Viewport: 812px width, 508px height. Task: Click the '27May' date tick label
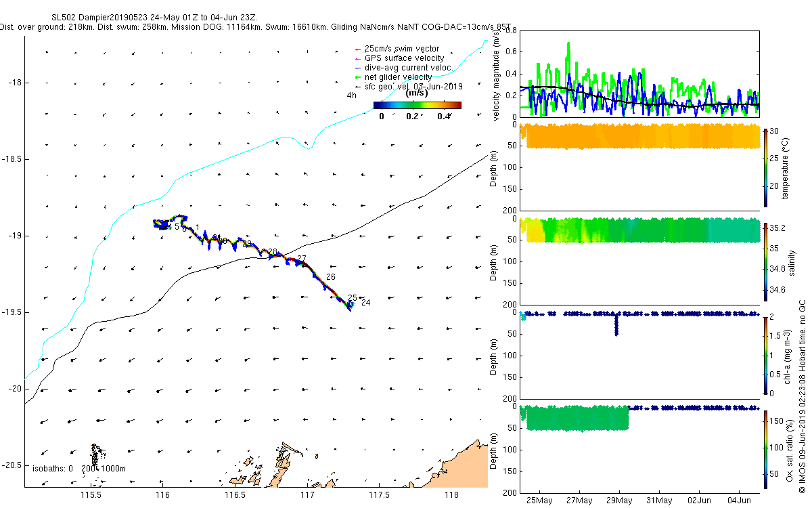[580, 501]
